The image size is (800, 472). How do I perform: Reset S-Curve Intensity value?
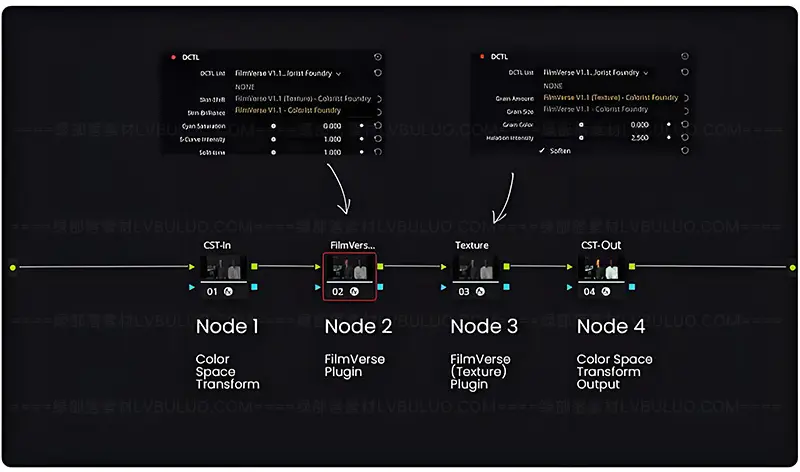378,139
